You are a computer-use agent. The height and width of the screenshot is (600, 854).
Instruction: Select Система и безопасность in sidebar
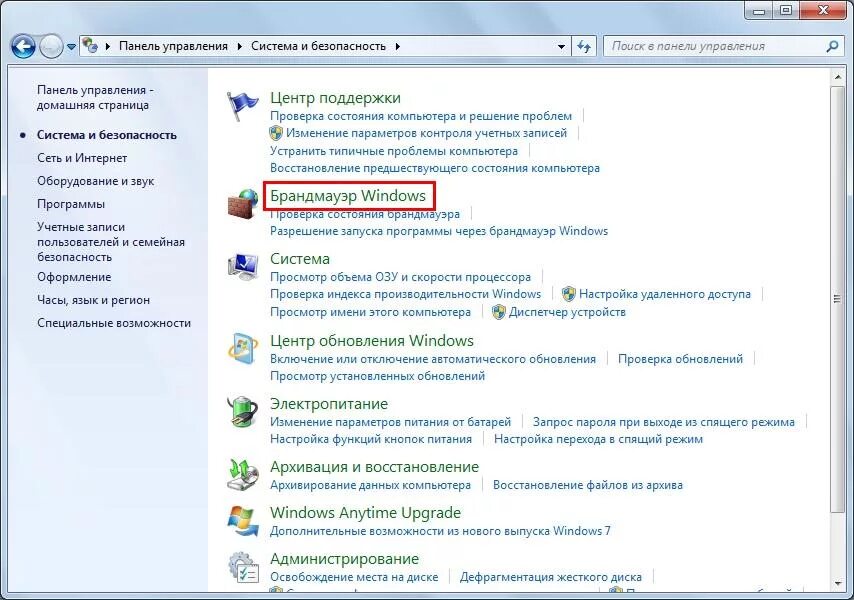tap(107, 135)
